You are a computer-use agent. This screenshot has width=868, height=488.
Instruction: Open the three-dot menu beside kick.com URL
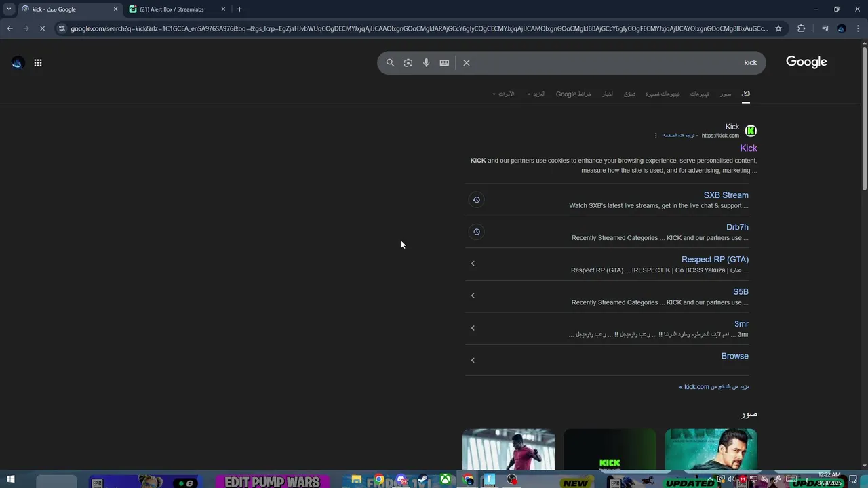click(656, 136)
